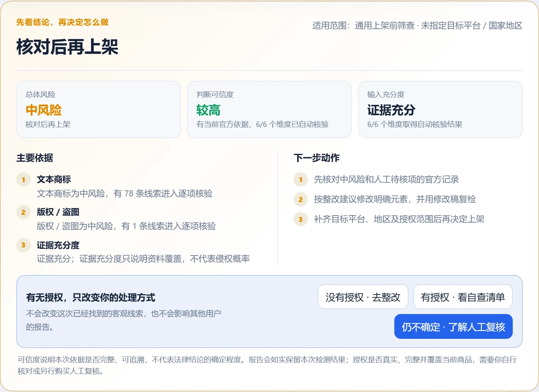Viewport: 539px width, 392px height.
Task: Click the 文本商标 basis item title
Action: tap(54, 179)
